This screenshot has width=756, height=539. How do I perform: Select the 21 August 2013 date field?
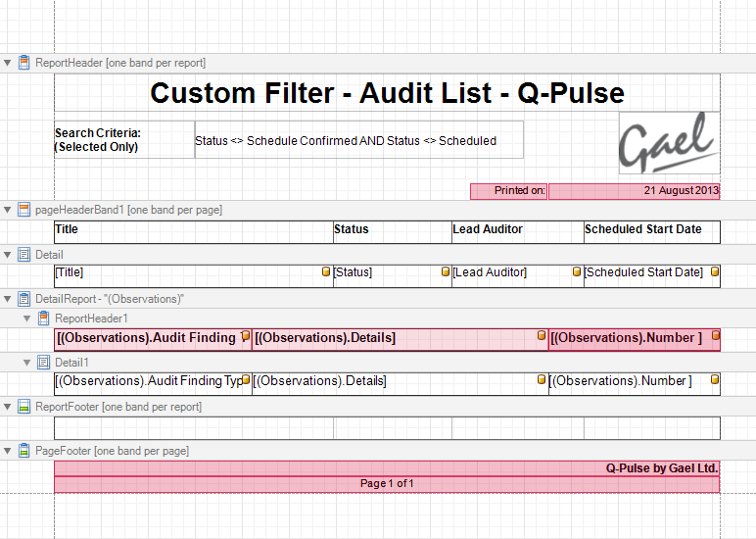pyautogui.click(x=634, y=191)
